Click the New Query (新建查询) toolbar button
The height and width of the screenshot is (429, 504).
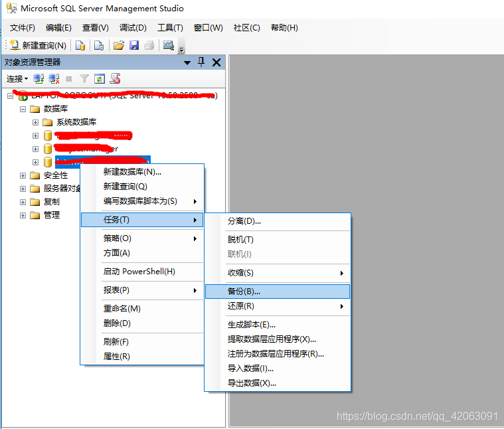(x=38, y=45)
